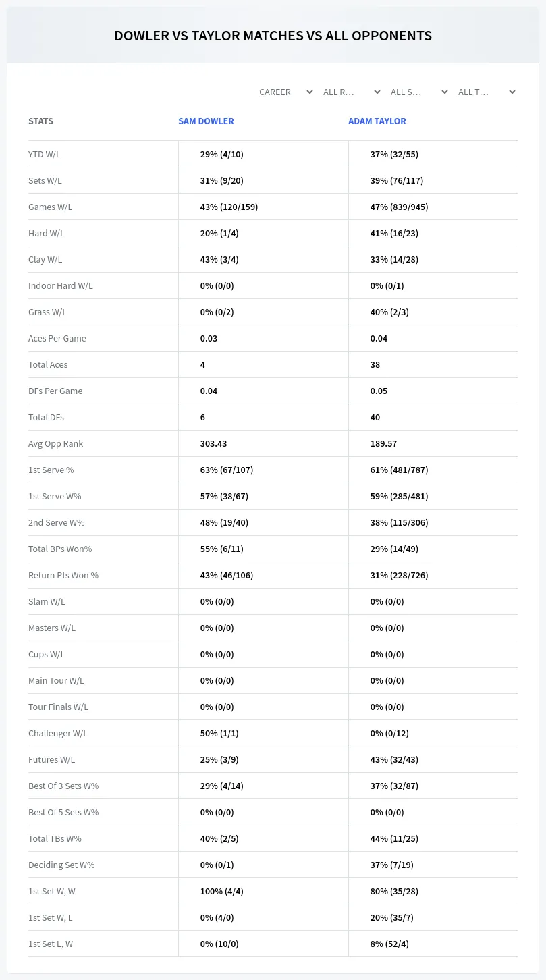Image resolution: width=546 pixels, height=980 pixels.
Task: Click Dowler's 1st Serve % value
Action: click(x=227, y=470)
